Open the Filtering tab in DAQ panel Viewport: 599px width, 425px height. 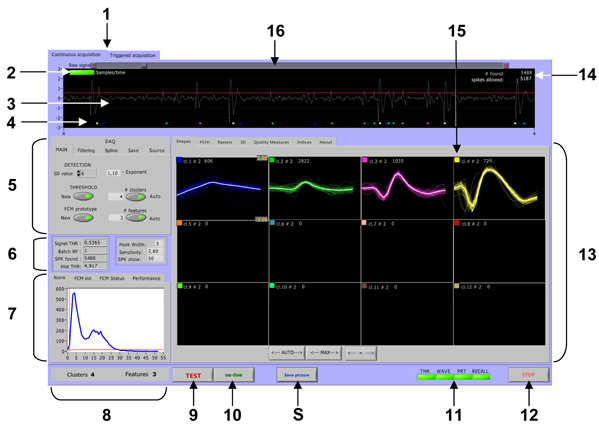[86, 150]
